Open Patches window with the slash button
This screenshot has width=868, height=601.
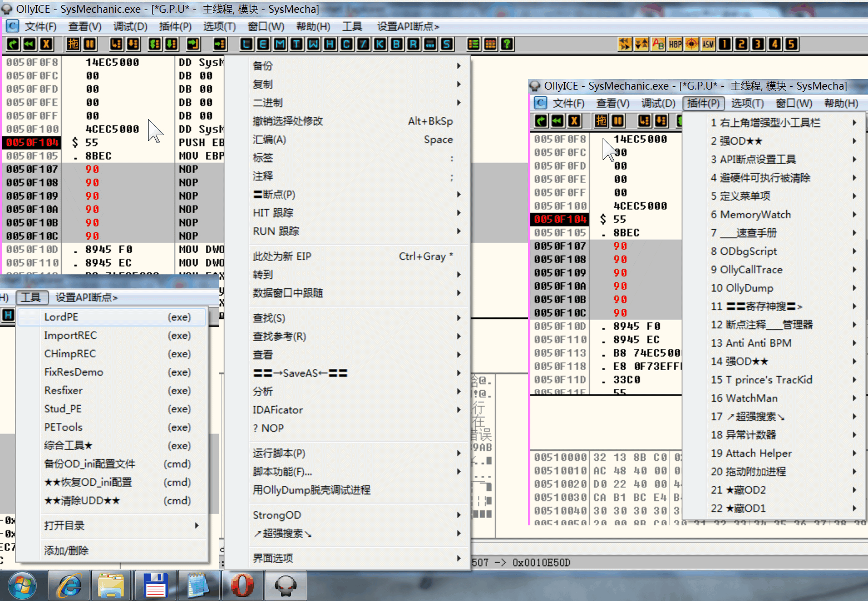363,44
